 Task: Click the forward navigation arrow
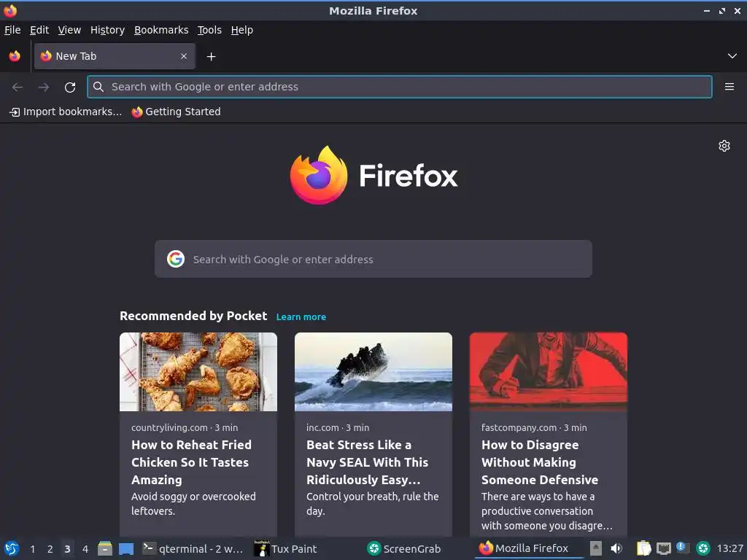(x=43, y=87)
